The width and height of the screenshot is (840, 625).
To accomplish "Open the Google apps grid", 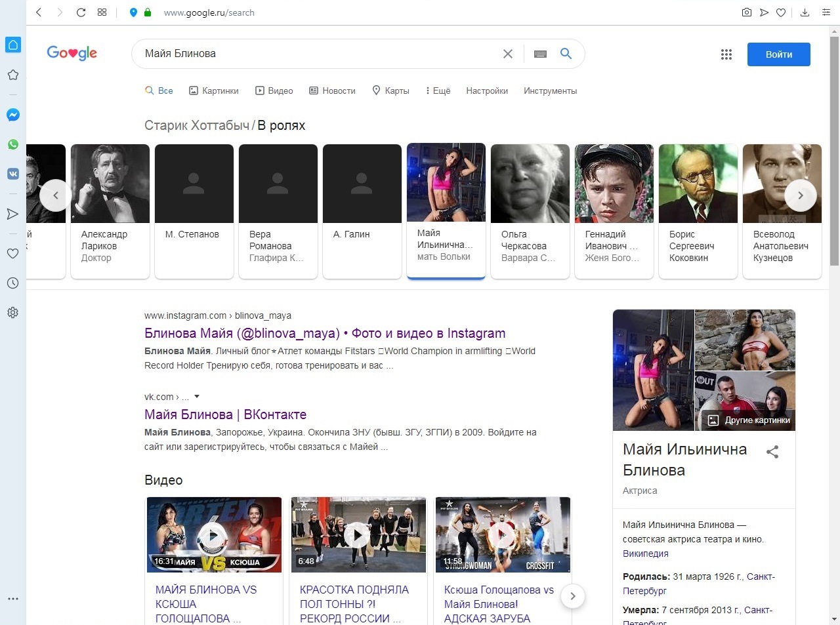I will point(726,54).
